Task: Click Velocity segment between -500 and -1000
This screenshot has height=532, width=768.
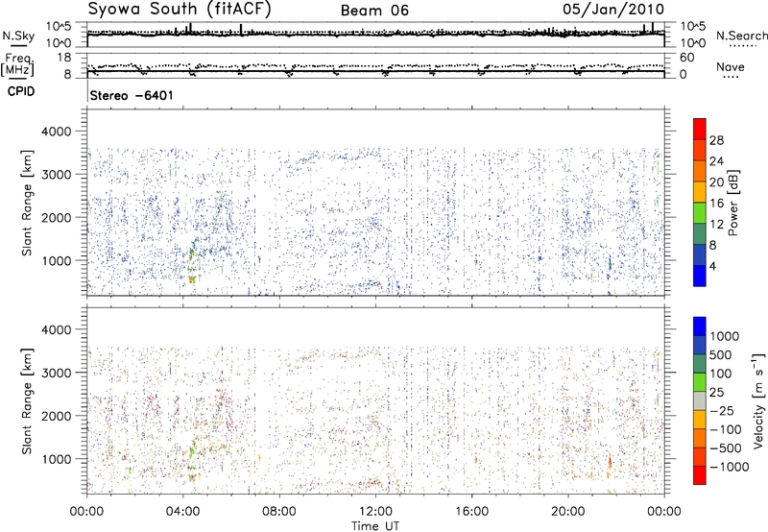Action: coord(700,456)
